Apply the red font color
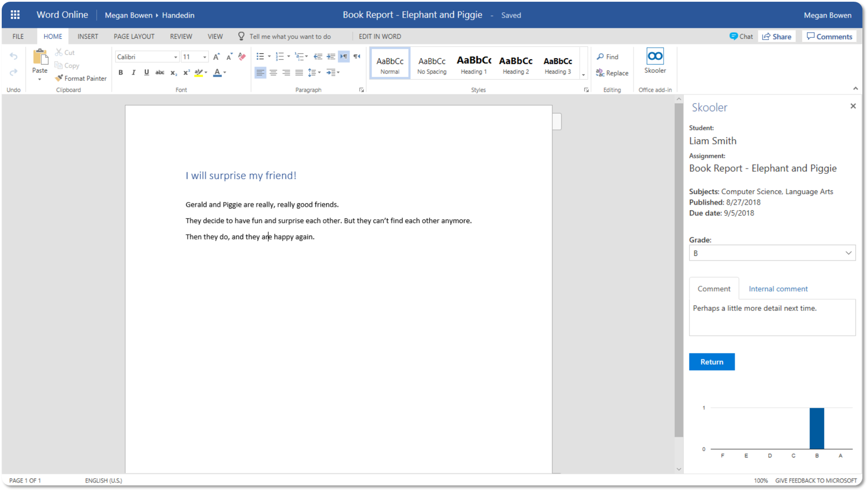868x491 pixels. (x=217, y=73)
